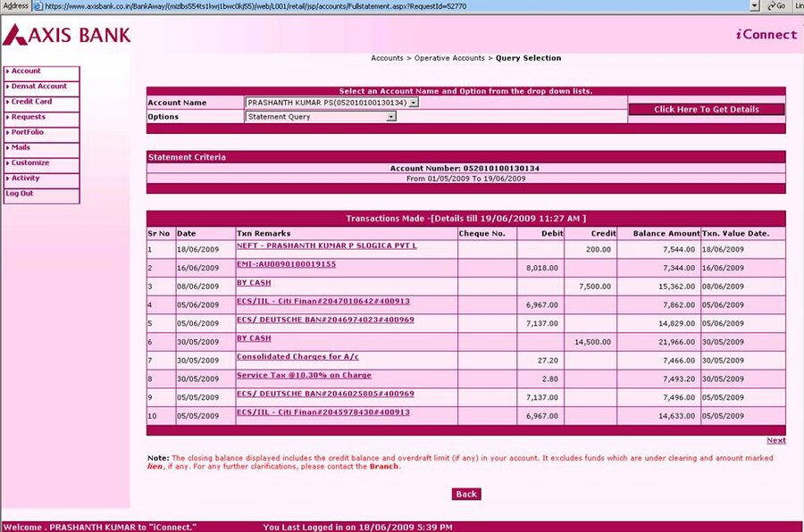The image size is (804, 532).
Task: View EMI AU0090100019155 transaction details
Action: (286, 264)
